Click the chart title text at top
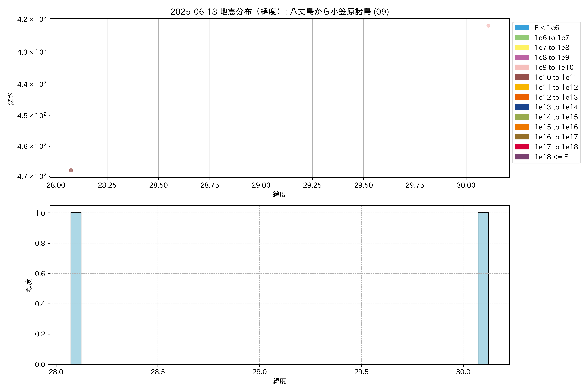Screen dimensions: 588x392 click(279, 12)
